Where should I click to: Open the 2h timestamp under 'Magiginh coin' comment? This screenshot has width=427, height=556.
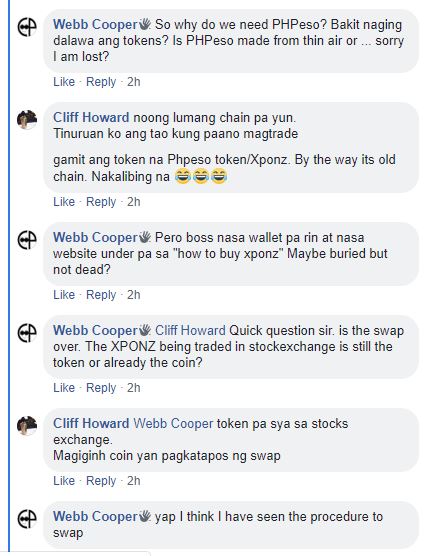[134, 481]
